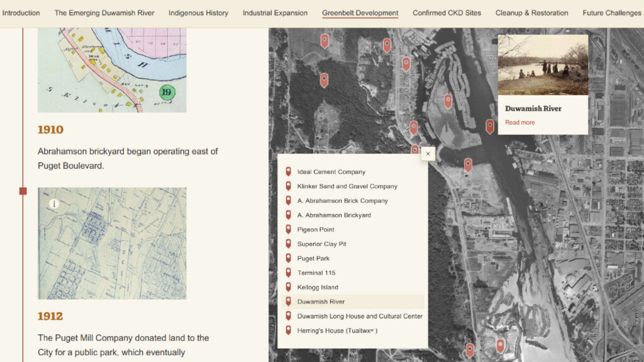644x362 pixels.
Task: Close the map locations list
Action: coord(428,154)
